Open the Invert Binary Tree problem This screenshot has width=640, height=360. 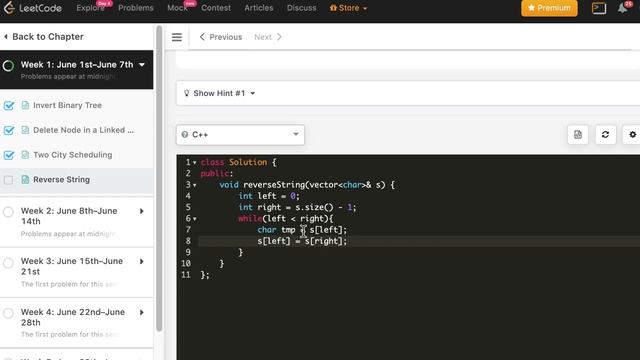(x=68, y=105)
